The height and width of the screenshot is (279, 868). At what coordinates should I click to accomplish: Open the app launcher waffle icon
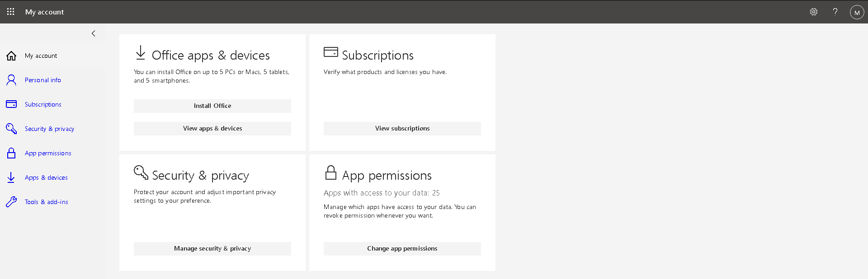coord(11,12)
